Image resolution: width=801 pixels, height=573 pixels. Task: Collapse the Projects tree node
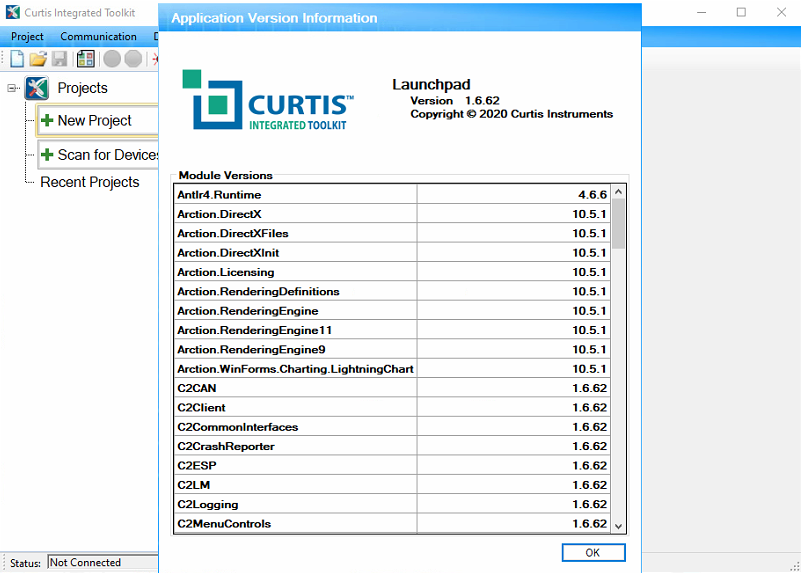pyautogui.click(x=11, y=88)
